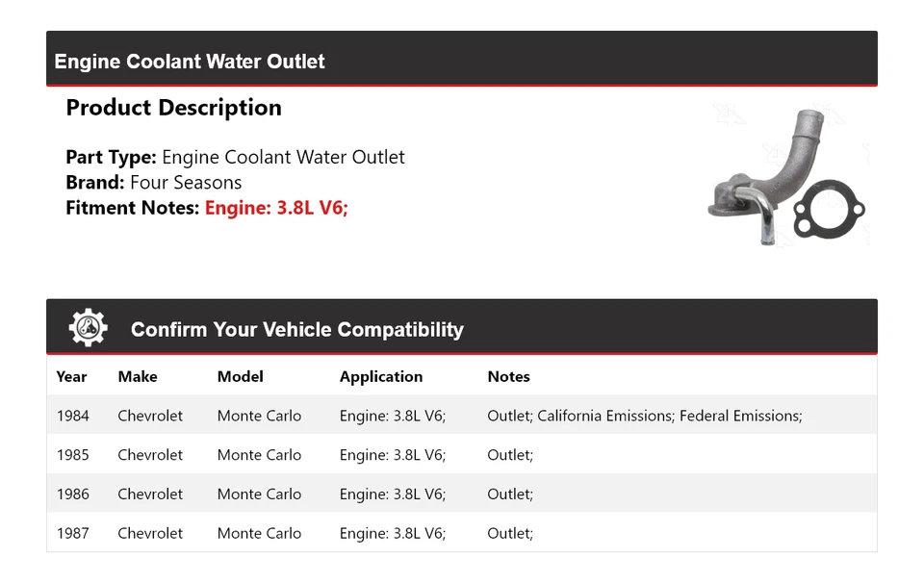Click the Notes column header

point(508,376)
